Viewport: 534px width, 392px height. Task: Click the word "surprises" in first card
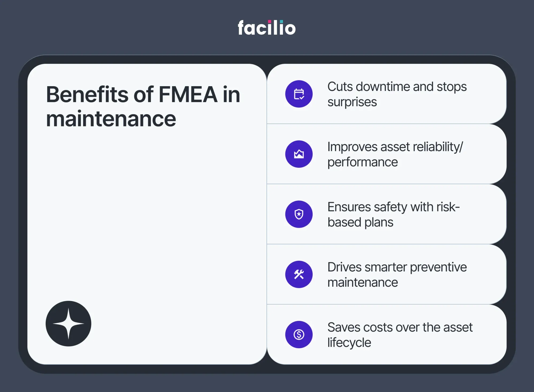[x=352, y=102]
